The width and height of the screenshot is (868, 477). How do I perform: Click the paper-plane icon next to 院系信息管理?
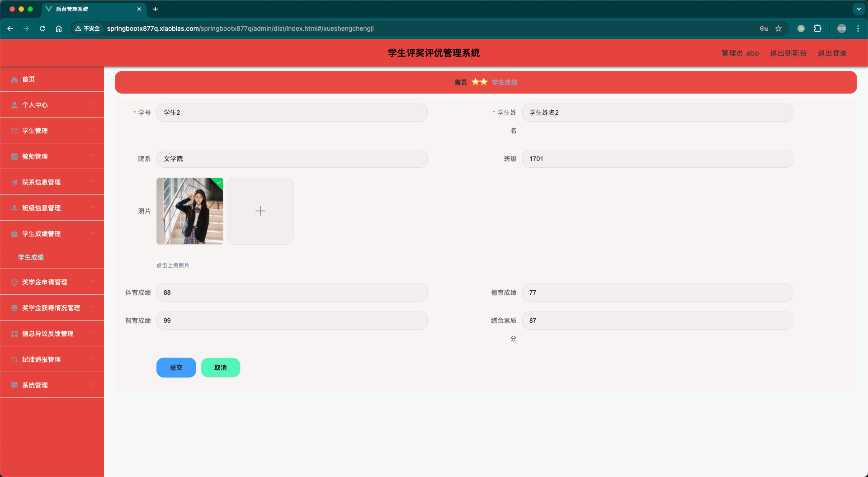pyautogui.click(x=14, y=182)
